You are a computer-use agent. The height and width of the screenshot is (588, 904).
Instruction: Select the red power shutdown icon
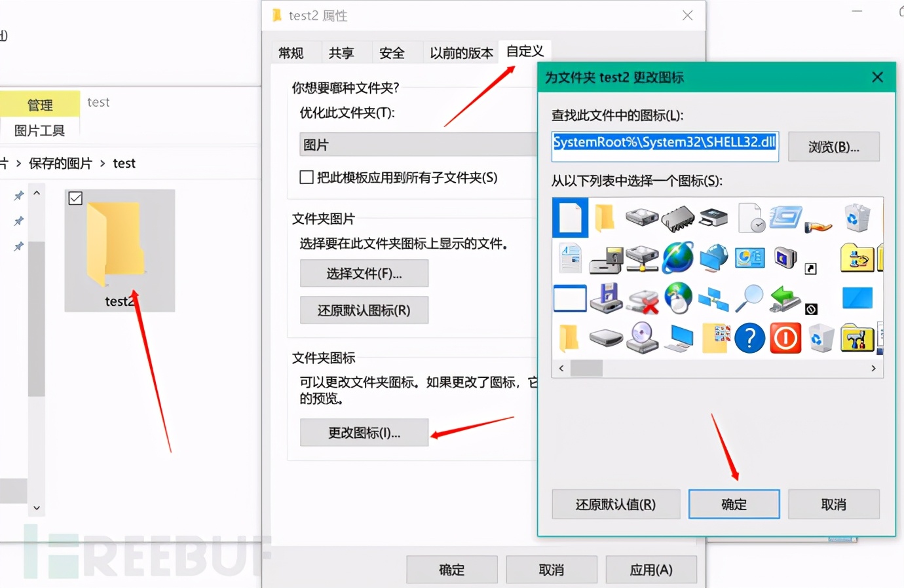tap(785, 339)
